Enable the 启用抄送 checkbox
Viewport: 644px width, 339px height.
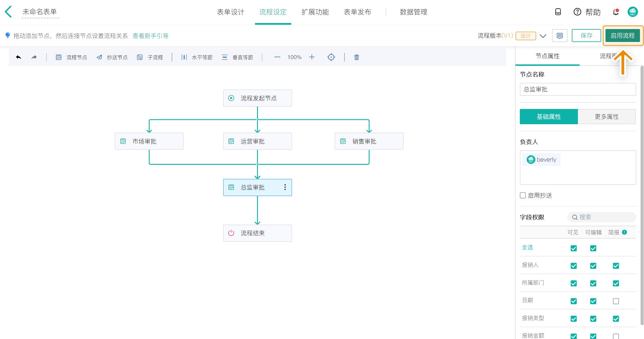tap(523, 195)
